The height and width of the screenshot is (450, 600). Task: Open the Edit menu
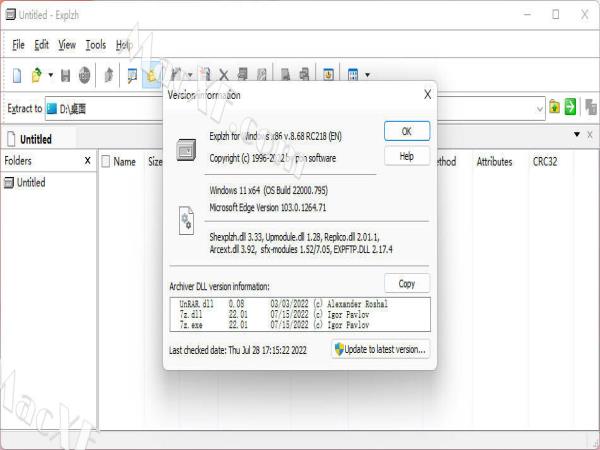click(x=41, y=45)
